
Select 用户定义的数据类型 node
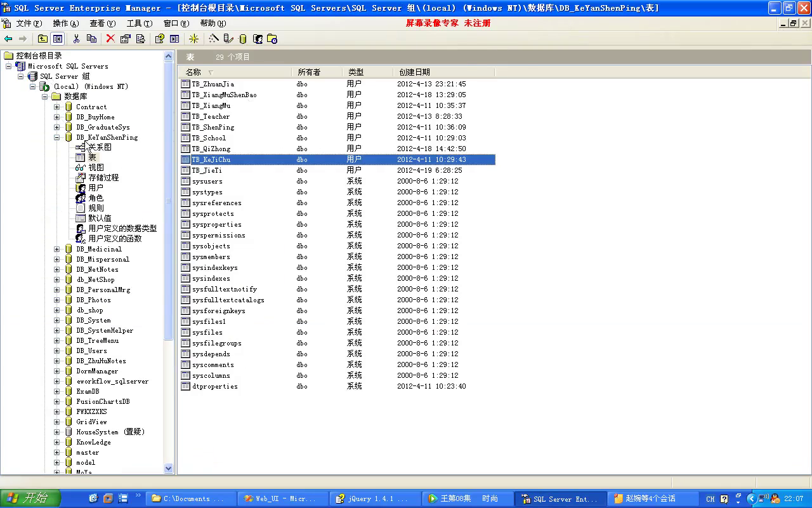pos(122,229)
